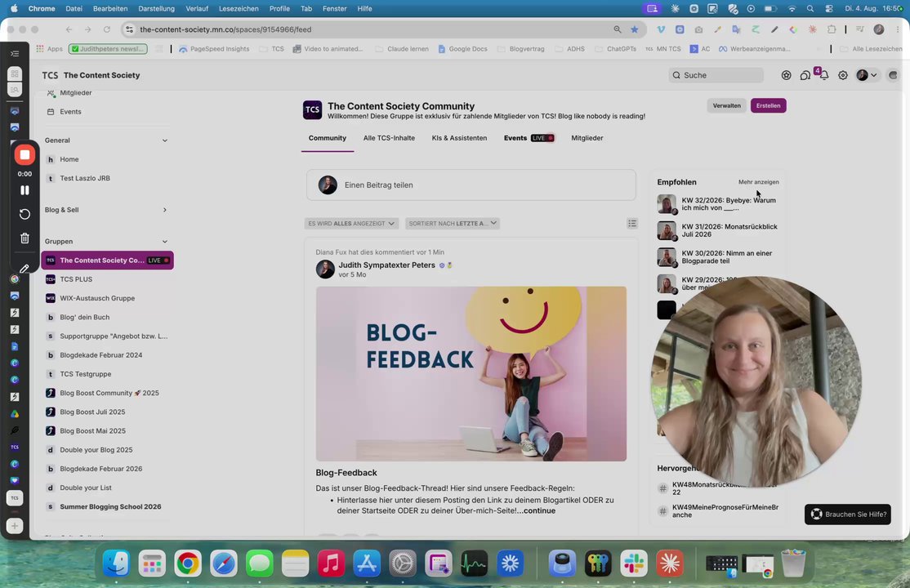Open Launchpad from the dock
Image resolution: width=910 pixels, height=588 pixels.
(152, 563)
